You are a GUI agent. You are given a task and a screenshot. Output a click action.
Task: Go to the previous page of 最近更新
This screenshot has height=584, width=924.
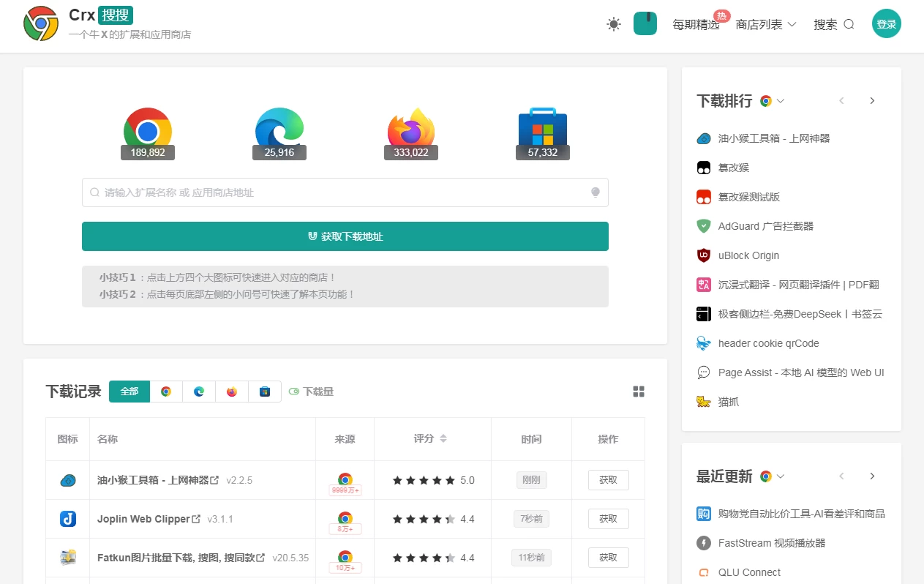pyautogui.click(x=841, y=476)
